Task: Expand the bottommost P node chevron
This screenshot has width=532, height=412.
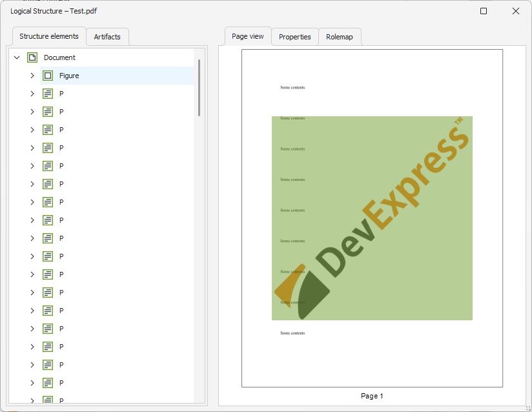Action: pyautogui.click(x=32, y=400)
